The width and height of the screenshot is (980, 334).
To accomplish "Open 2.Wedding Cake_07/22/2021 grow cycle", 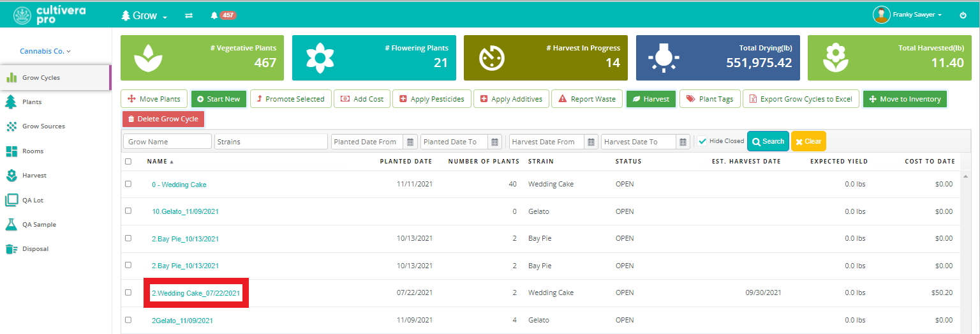I will [196, 293].
